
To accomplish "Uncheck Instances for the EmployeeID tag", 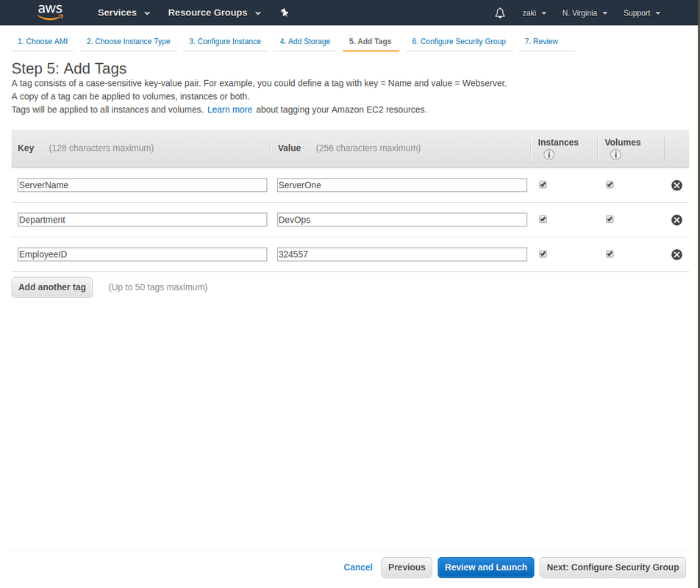I will 543,254.
